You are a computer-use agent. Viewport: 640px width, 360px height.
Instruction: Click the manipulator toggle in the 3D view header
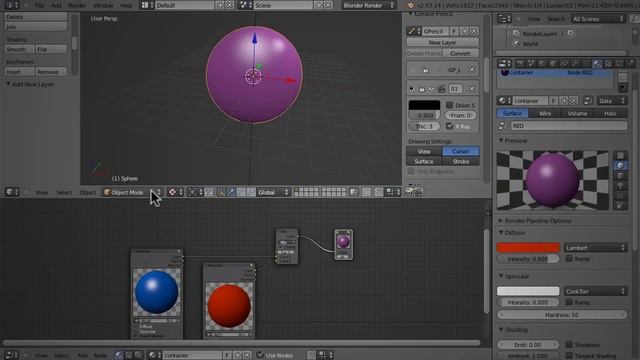221,192
